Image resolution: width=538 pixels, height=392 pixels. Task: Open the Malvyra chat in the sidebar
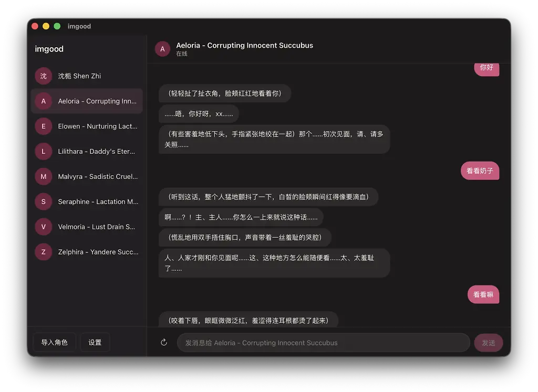click(x=87, y=176)
